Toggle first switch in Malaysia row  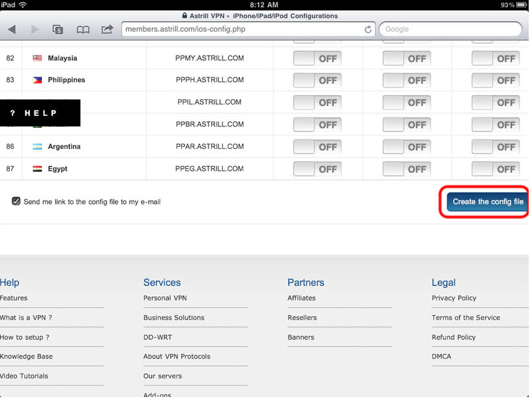point(317,58)
